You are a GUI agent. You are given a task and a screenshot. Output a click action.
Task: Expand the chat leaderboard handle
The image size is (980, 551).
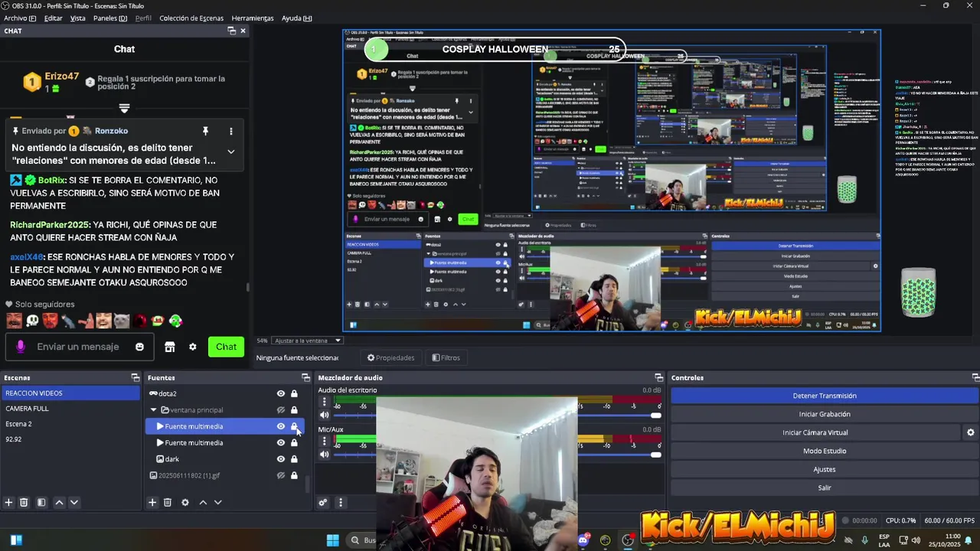[x=124, y=109]
